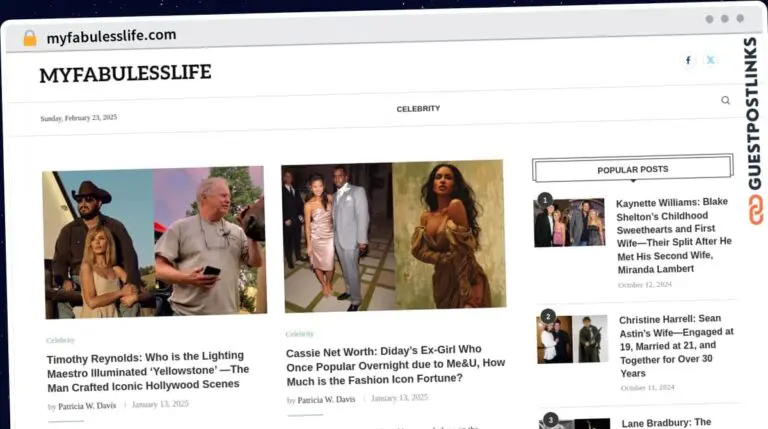Screen dimensions: 768x429
Task: Click Kaynette Williams post thumbnail
Action: tap(569, 222)
